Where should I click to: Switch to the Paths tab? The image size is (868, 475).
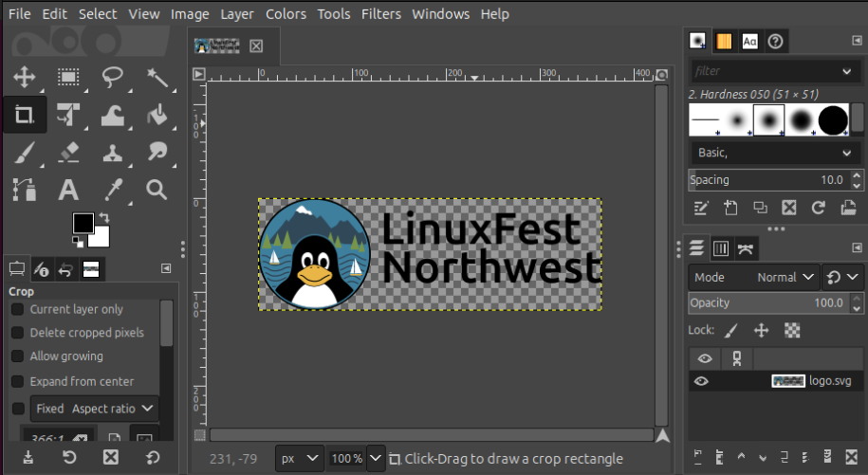click(x=745, y=248)
